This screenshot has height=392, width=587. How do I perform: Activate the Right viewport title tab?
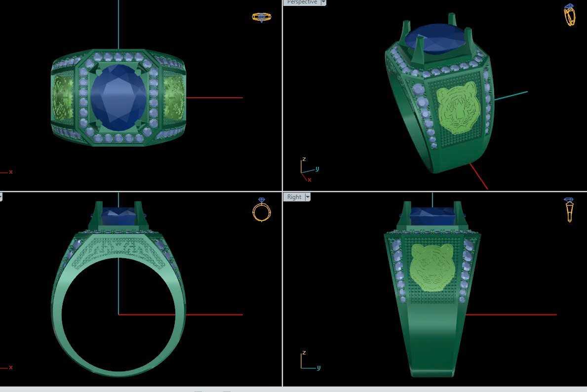click(x=294, y=197)
